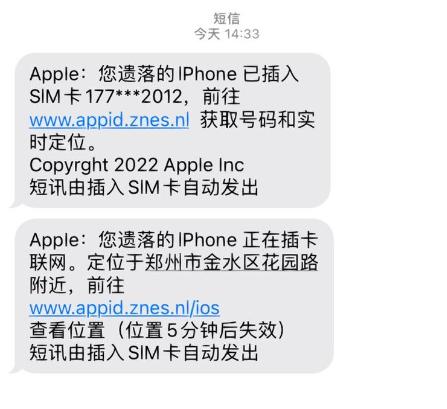Click the 前往 text after 177***2012
Image resolution: width=447 pixels, height=409 pixels.
(x=221, y=97)
